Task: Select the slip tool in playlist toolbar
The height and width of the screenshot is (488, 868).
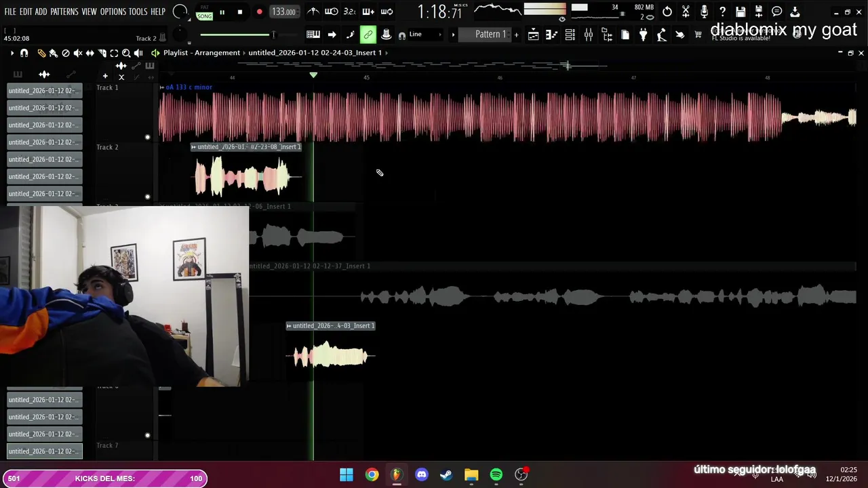Action: point(90,53)
